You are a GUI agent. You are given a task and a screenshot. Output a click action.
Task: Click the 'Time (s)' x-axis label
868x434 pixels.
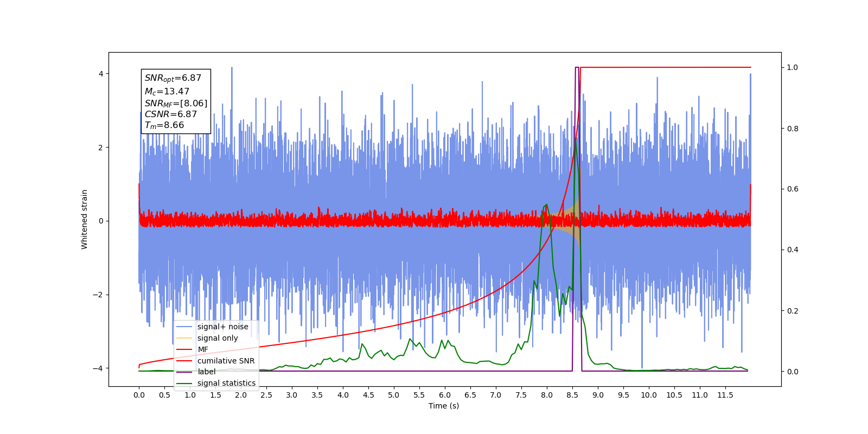tap(444, 406)
